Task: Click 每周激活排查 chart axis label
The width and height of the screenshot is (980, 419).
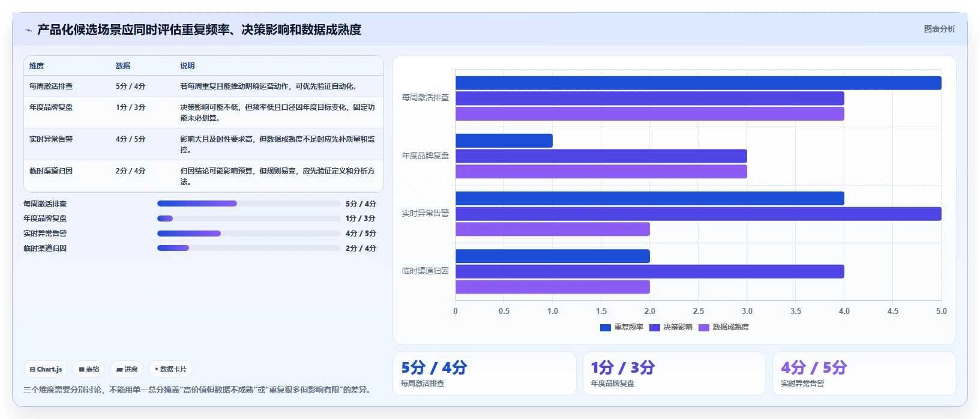Action: pyautogui.click(x=425, y=97)
